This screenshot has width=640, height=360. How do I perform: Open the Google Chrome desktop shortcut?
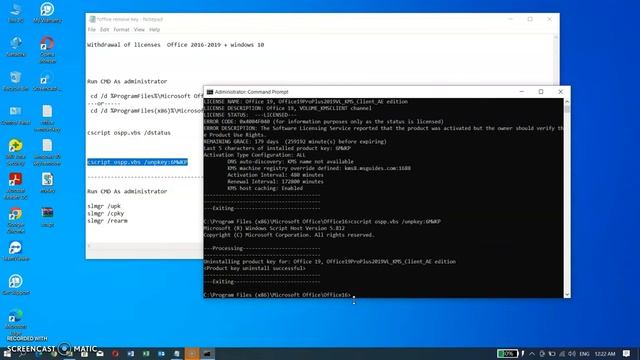click(16, 220)
